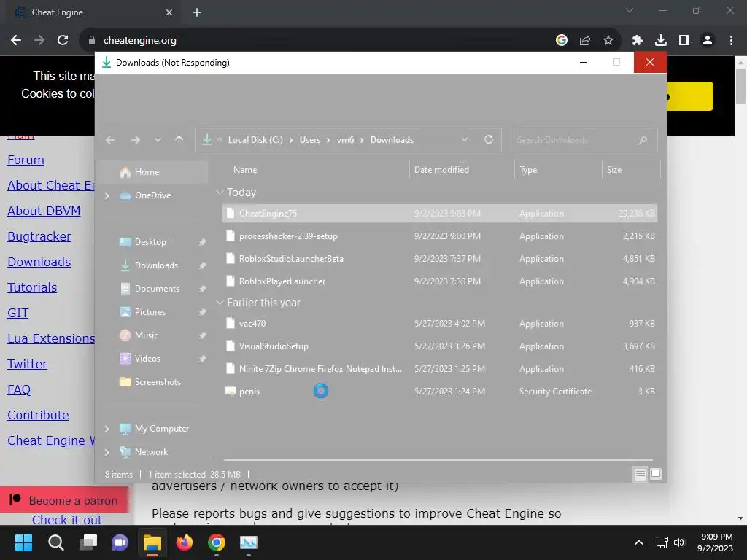This screenshot has height=560, width=747.
Task: Open Chrome three-dot menu
Action: [x=731, y=41]
